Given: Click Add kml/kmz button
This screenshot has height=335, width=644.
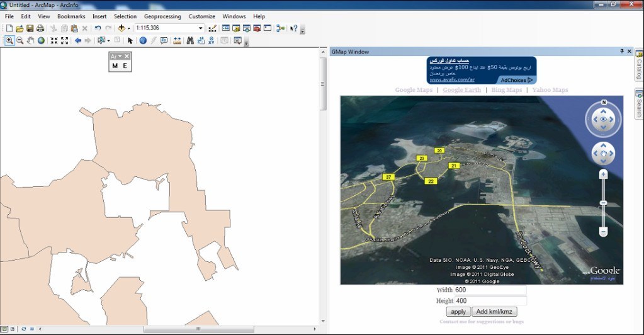Looking at the screenshot, I should pyautogui.click(x=494, y=312).
